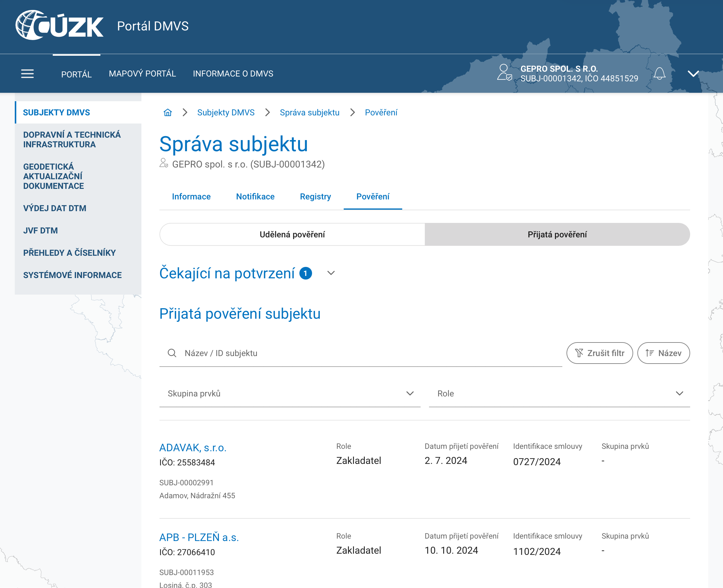Switch to Udělená pověření toggle
Screen dimensions: 723x588
pos(292,234)
